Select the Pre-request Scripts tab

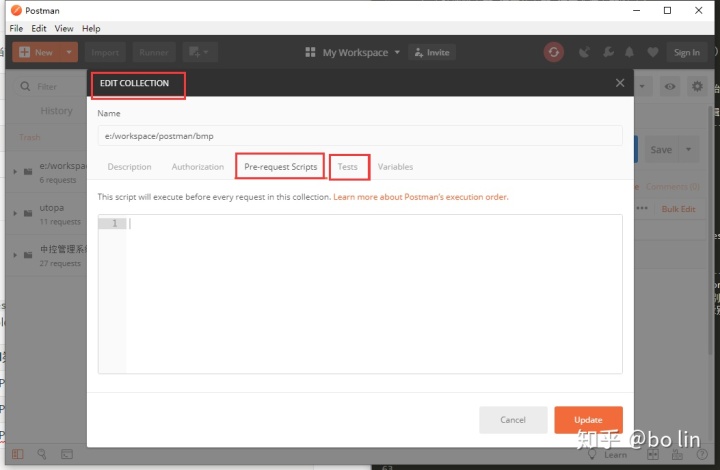(x=281, y=167)
